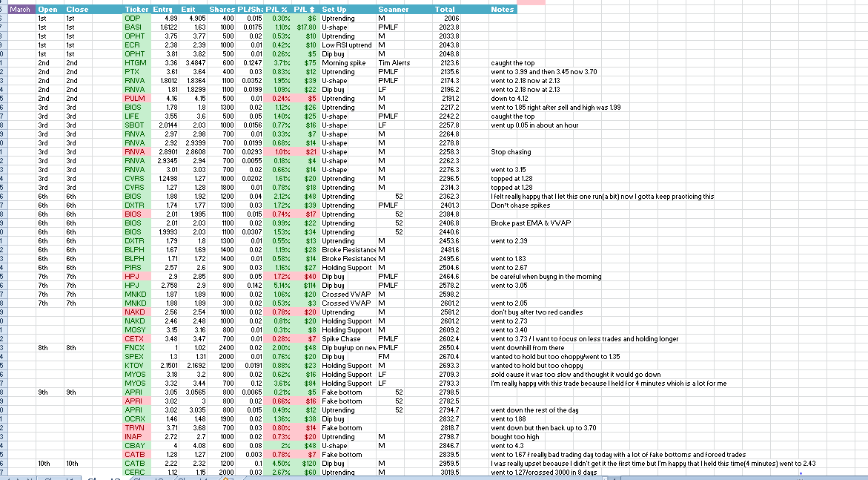868x480 pixels.
Task: Select the KTOV ticker cell
Action: pos(136,365)
